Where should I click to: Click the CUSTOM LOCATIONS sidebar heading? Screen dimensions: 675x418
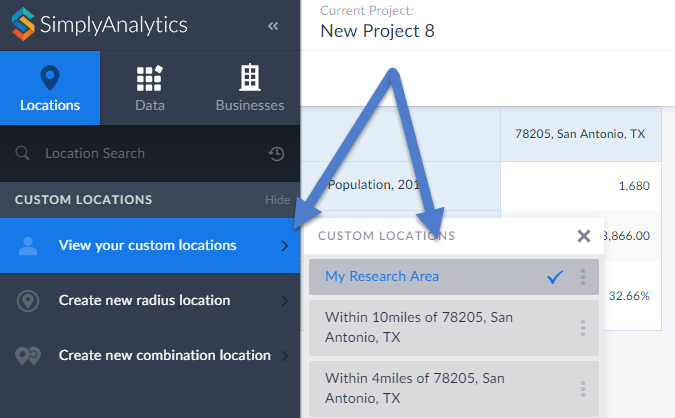click(x=84, y=200)
